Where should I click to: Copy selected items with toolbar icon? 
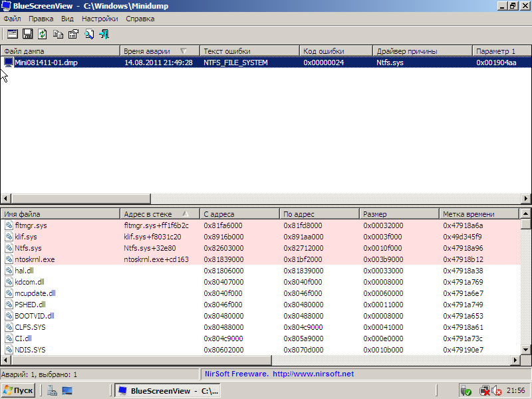[58, 34]
